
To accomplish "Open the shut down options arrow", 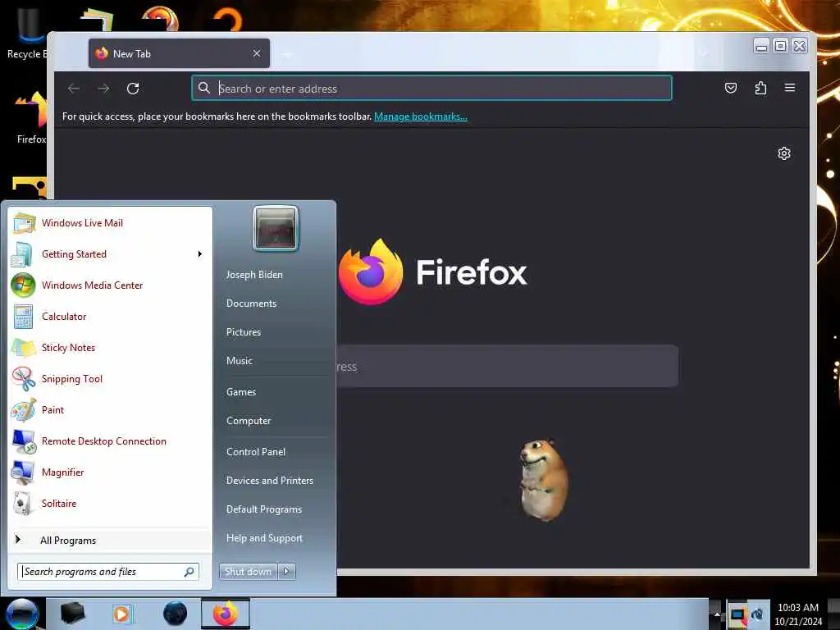I will click(x=286, y=572).
